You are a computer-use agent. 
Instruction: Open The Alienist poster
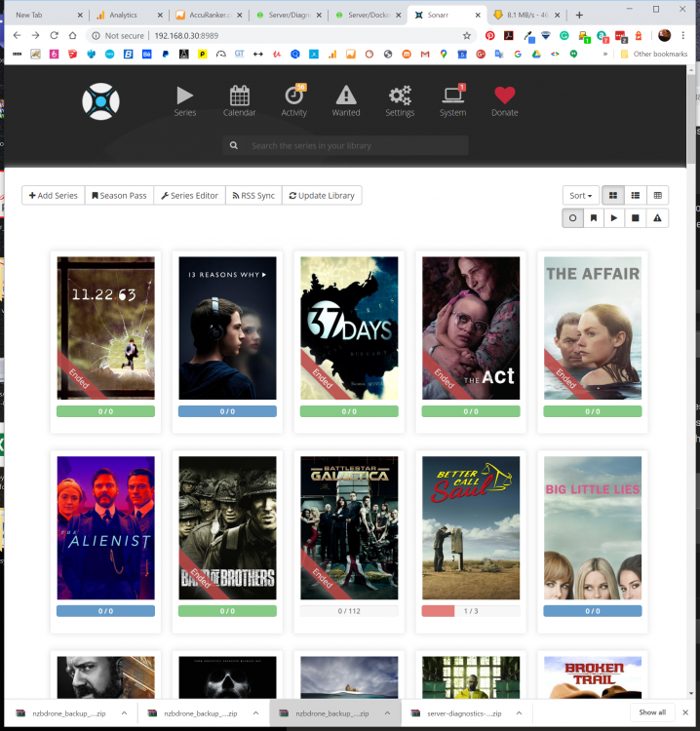point(106,527)
